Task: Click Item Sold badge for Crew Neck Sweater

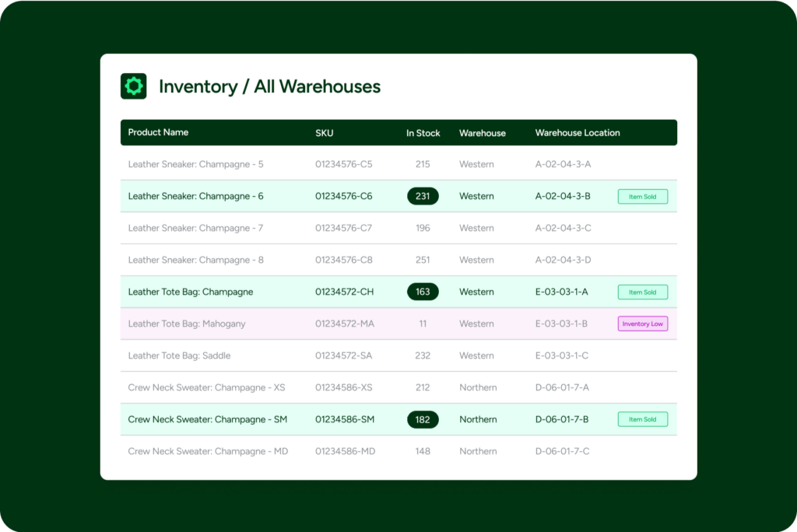Action: point(642,419)
